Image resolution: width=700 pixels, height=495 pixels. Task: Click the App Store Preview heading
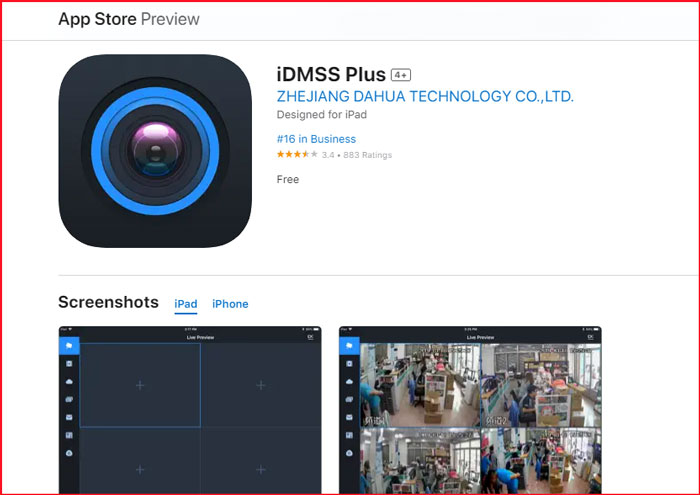click(129, 19)
